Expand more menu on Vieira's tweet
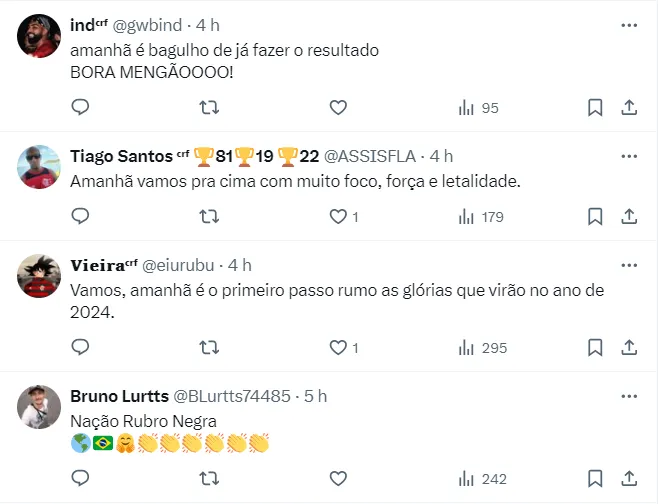Image resolution: width=658 pixels, height=504 pixels. tap(629, 265)
